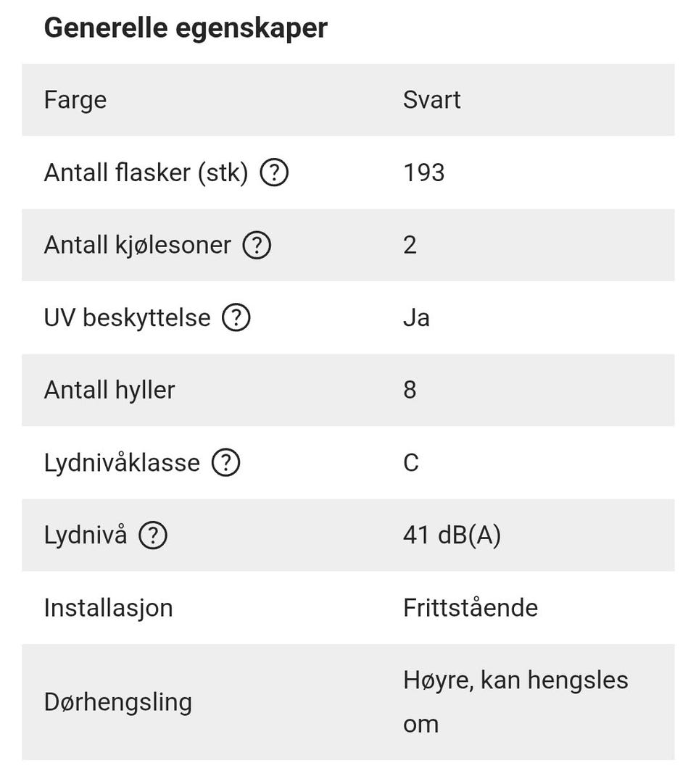
Task: Click the Antall flasker (stk) label text
Action: pos(146,173)
